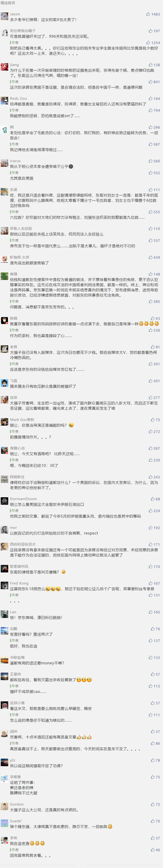Tap the username 虾指挥.大饼
This screenshot has width=163, height=868.
(20, 257)
